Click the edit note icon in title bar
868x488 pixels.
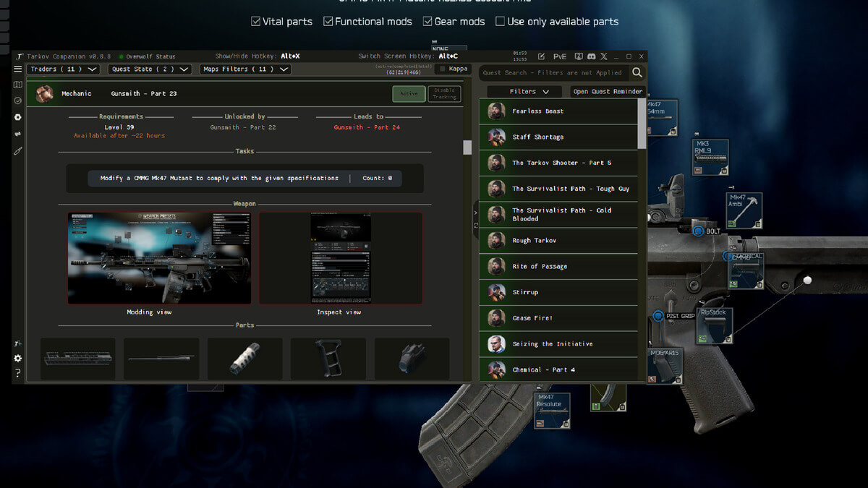pos(541,56)
